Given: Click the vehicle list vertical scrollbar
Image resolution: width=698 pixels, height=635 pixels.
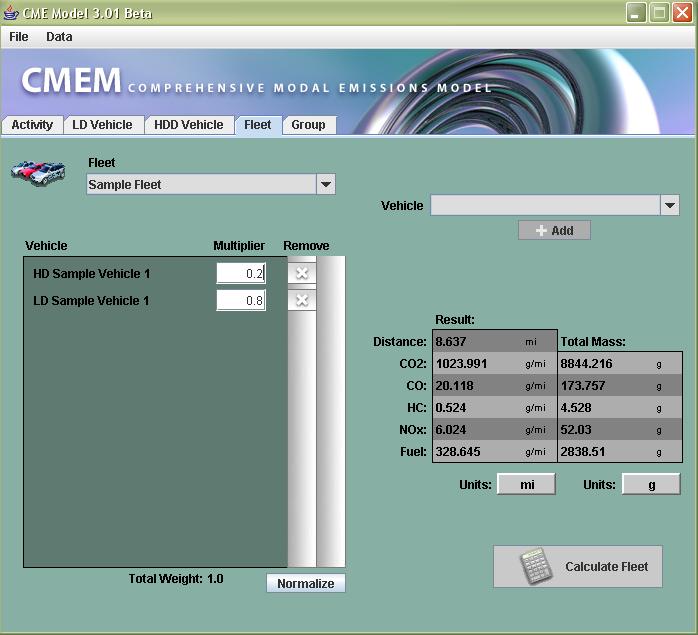Looking at the screenshot, I should tap(330, 410).
